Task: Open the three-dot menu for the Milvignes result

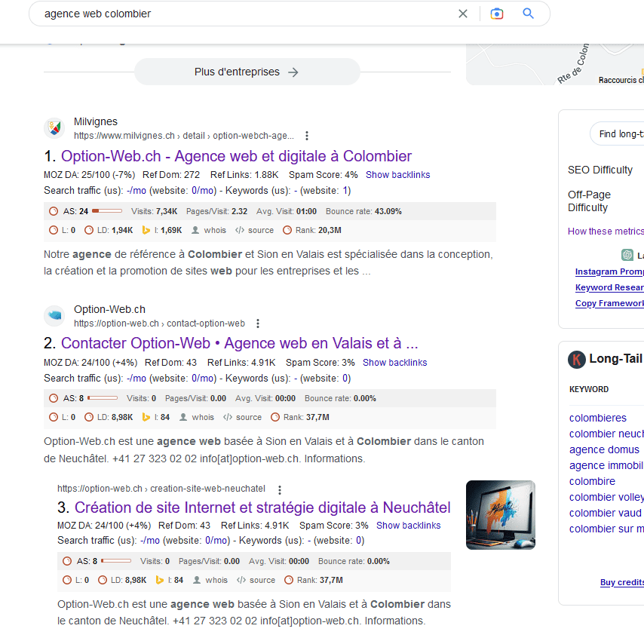Action: coord(306,135)
